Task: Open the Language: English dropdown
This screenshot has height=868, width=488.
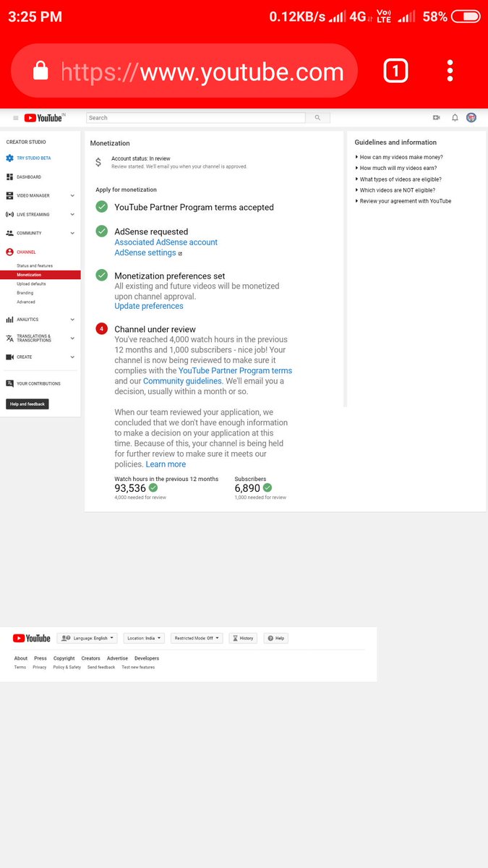Action: [x=87, y=638]
